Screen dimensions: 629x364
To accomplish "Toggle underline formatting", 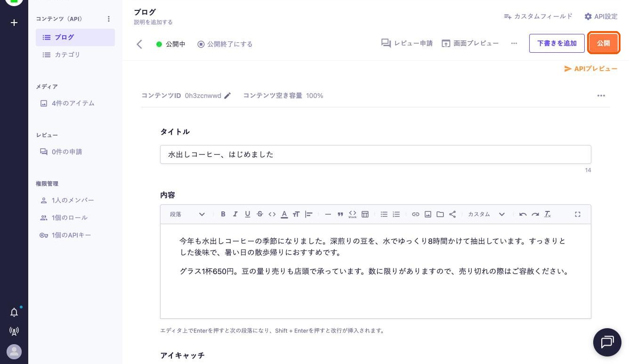I will pos(248,214).
